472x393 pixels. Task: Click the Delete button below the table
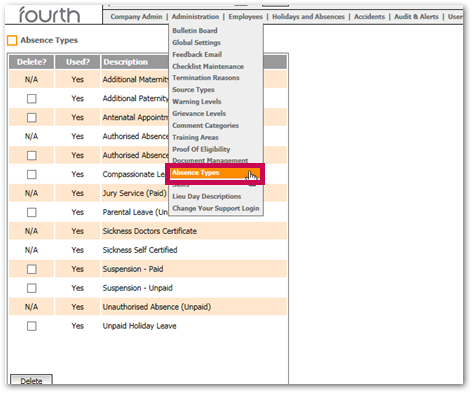(31, 380)
